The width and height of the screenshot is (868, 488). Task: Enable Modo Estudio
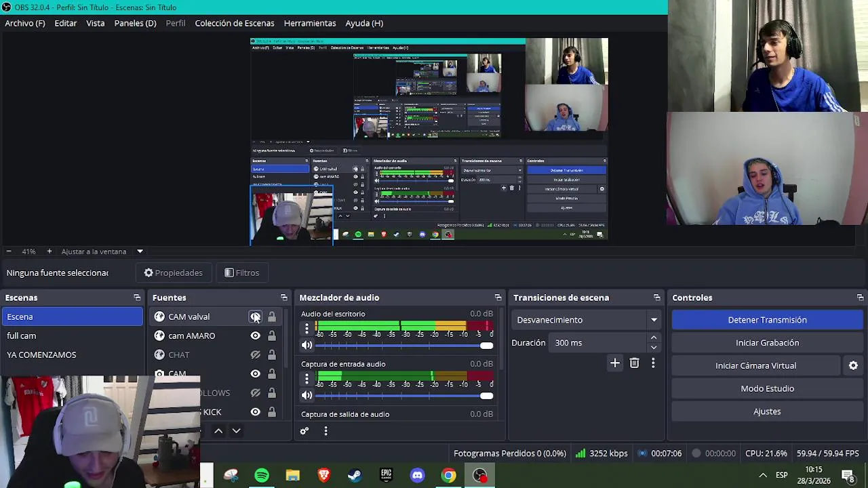[x=767, y=388]
